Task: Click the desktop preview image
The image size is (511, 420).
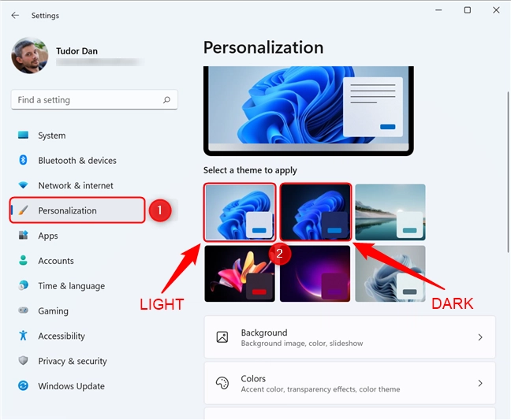Action: [x=308, y=110]
